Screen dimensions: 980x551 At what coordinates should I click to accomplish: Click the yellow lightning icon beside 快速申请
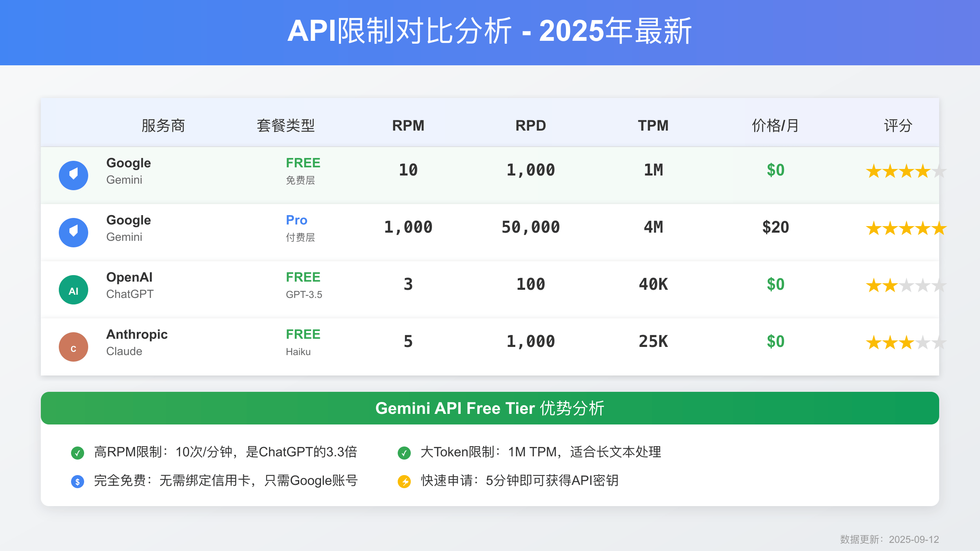(404, 482)
